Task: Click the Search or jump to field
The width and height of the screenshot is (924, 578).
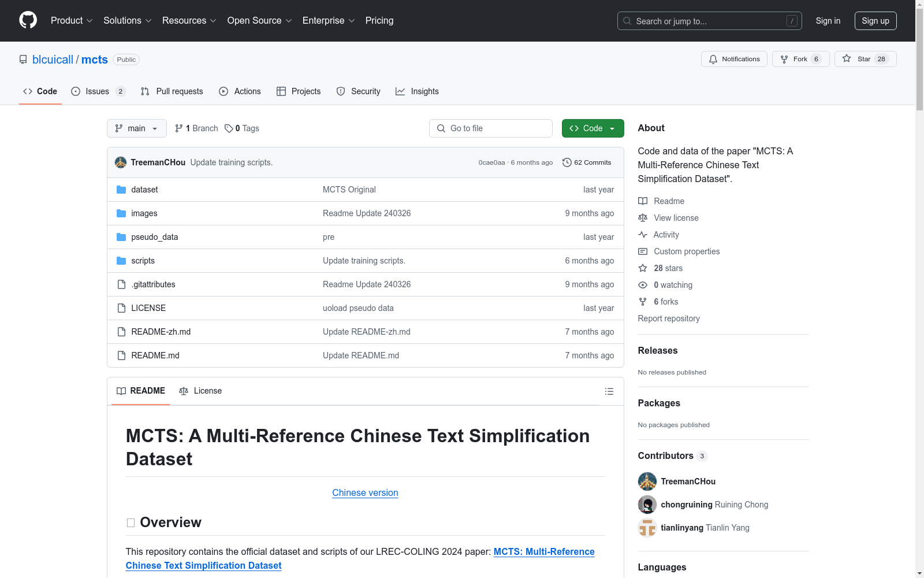Action: (x=710, y=21)
